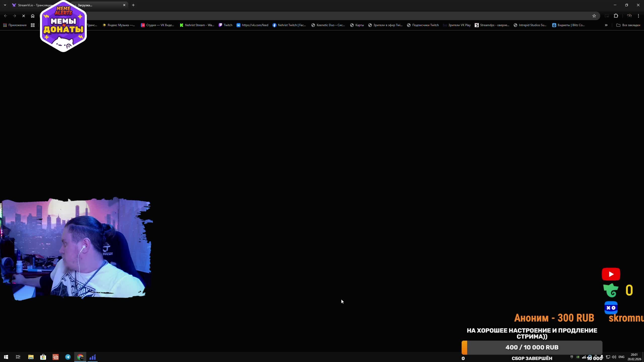644x362 pixels.
Task: Open File Explorer from the taskbar
Action: (x=31, y=357)
